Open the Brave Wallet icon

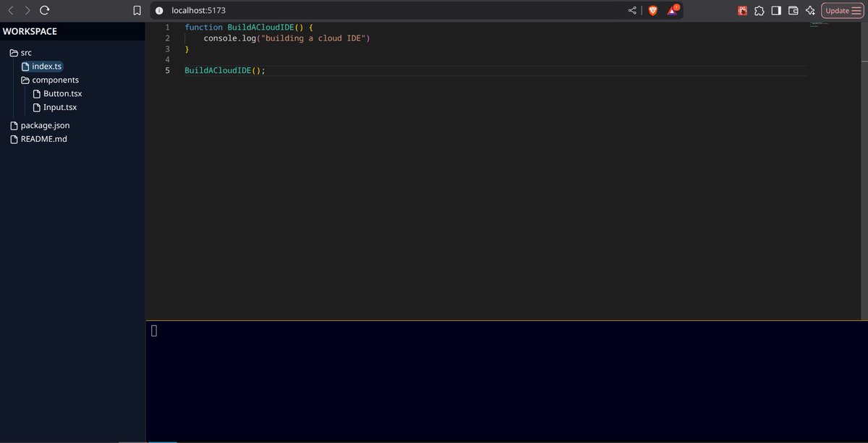tap(793, 11)
